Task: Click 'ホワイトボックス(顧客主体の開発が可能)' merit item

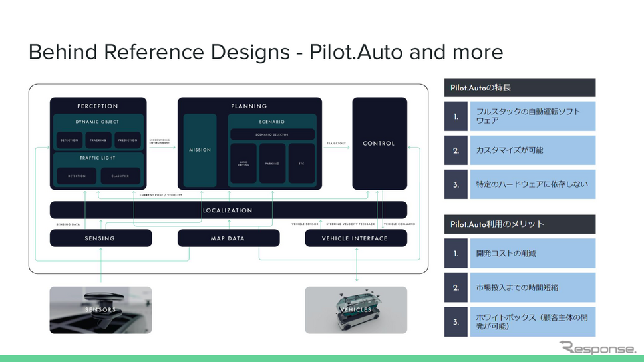Action: tap(533, 321)
